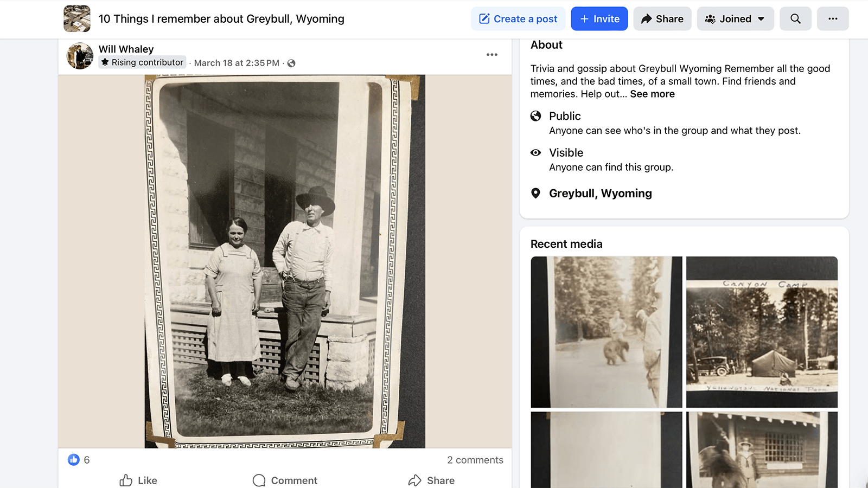Click the Visible eye icon
The image size is (868, 488).
536,152
